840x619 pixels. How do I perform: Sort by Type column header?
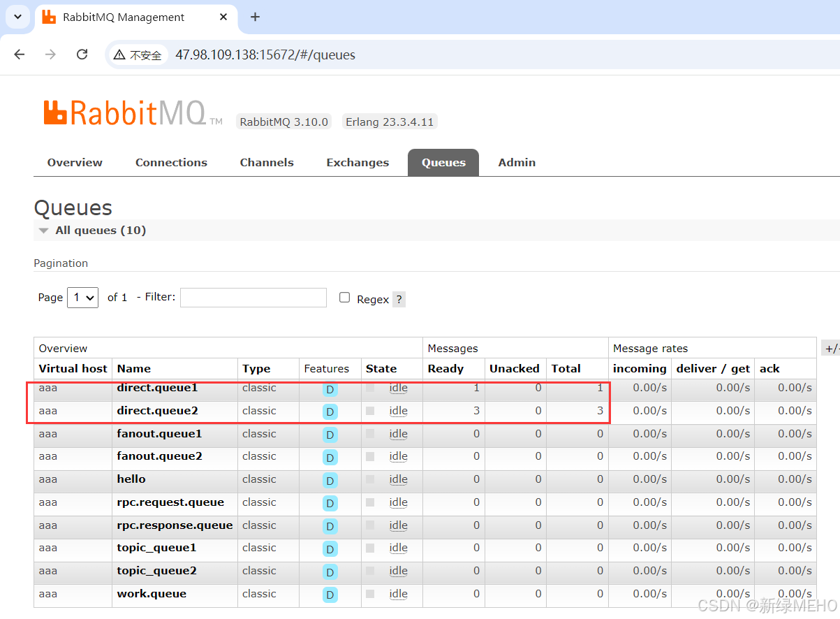coord(256,368)
